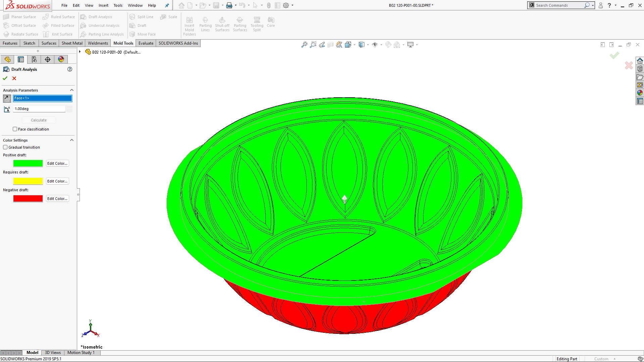This screenshot has width=644, height=362.
Task: Click the Calculate button
Action: pos(39,120)
